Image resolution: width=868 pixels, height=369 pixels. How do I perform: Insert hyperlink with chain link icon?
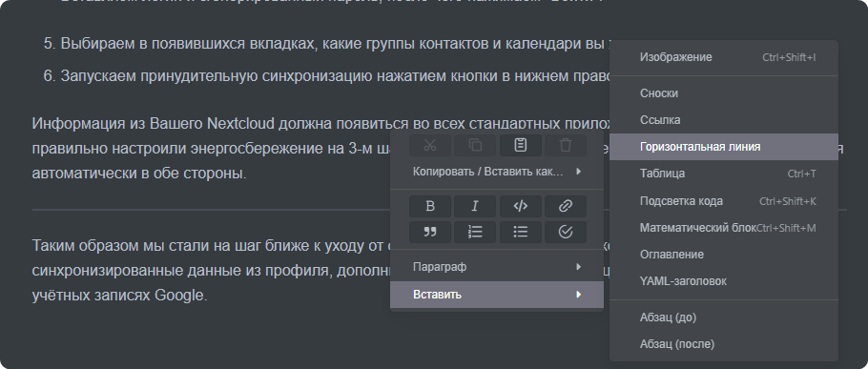[566, 206]
